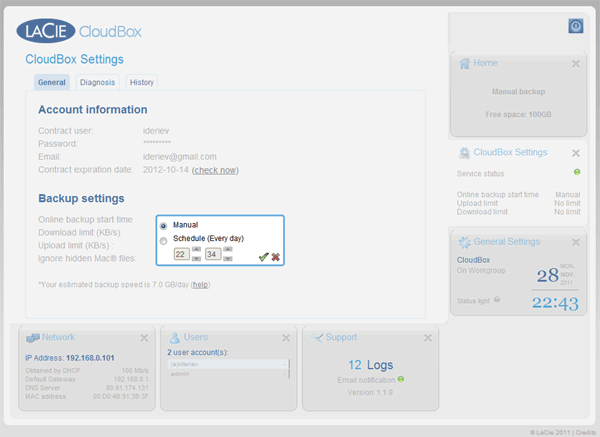Open the General Settings widget title
This screenshot has width=600, height=437.
pos(507,242)
